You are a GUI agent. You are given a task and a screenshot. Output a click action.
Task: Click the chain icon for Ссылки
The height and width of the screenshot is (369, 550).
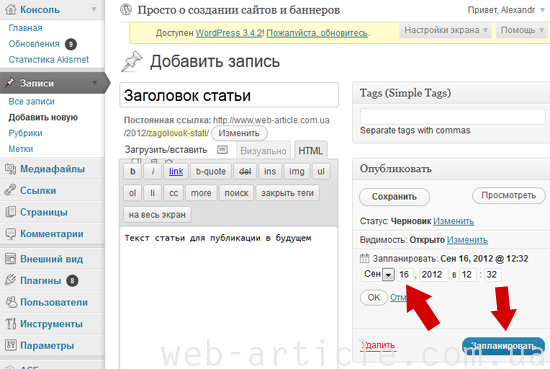pos(11,190)
